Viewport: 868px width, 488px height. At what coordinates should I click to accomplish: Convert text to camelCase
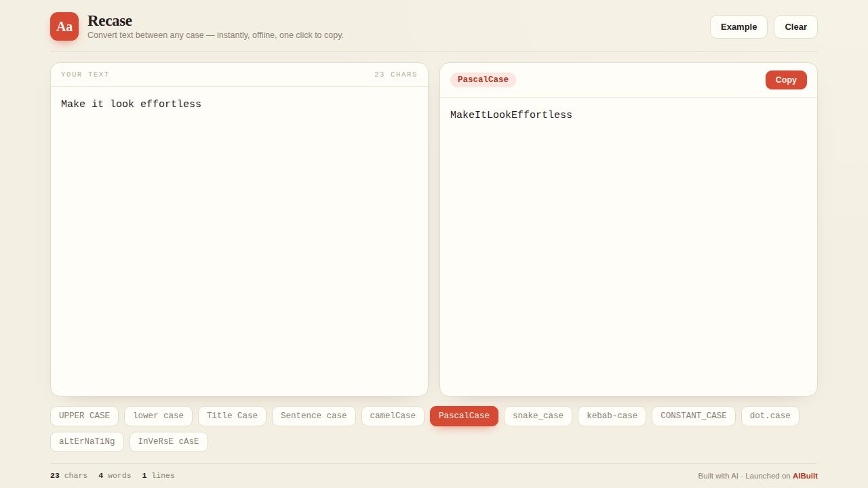[393, 416]
